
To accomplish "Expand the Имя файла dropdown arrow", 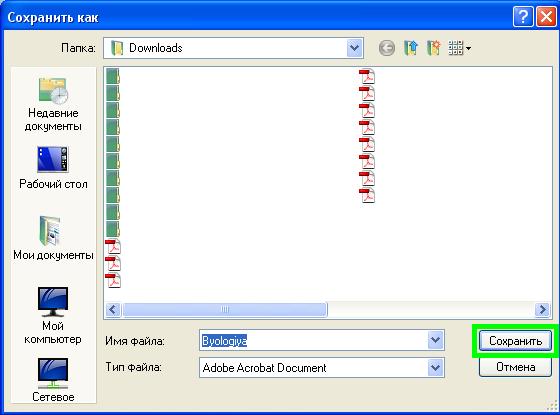I will 435,340.
